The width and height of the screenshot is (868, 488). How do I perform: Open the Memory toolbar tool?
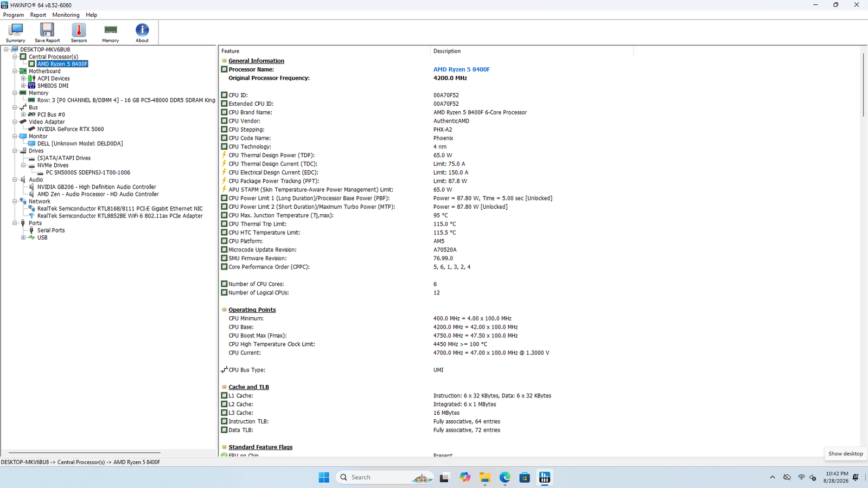[x=110, y=33]
